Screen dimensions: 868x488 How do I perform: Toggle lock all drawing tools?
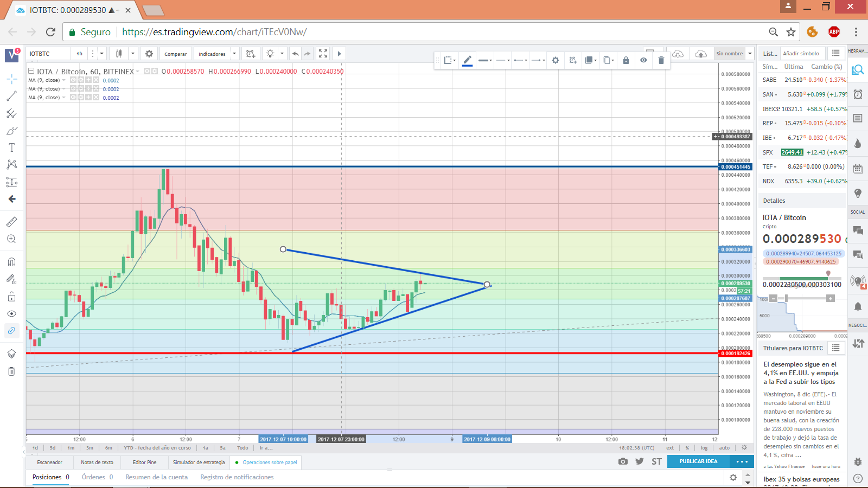[x=11, y=297]
